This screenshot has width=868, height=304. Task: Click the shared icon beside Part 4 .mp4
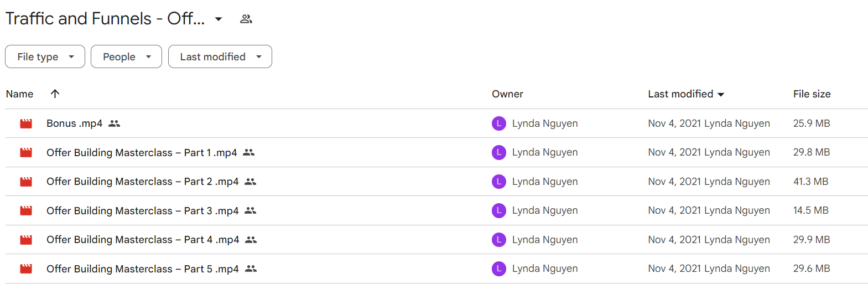(x=251, y=240)
